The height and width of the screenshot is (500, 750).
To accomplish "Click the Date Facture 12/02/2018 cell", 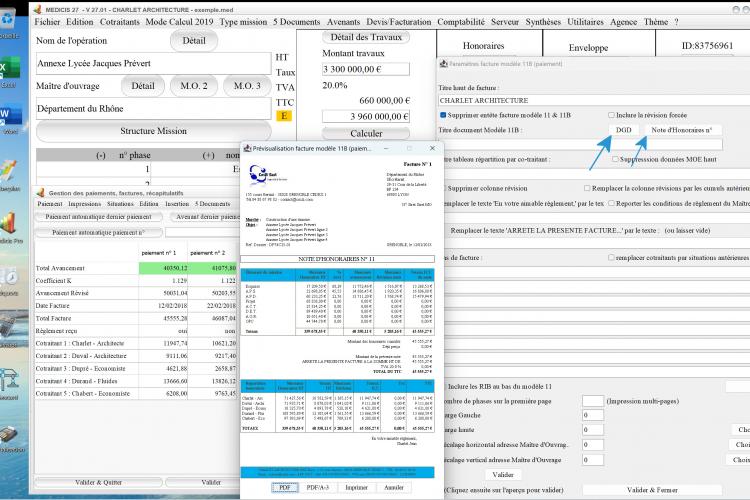I will click(164, 306).
